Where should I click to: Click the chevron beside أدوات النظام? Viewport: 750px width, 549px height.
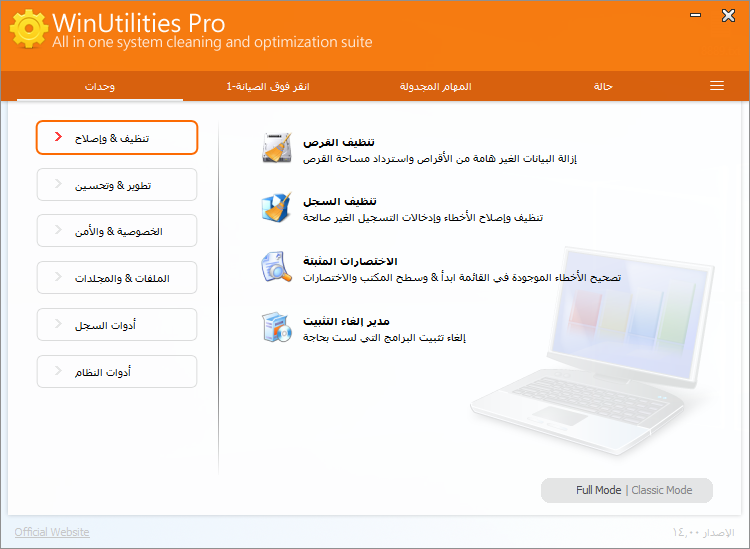pos(58,371)
